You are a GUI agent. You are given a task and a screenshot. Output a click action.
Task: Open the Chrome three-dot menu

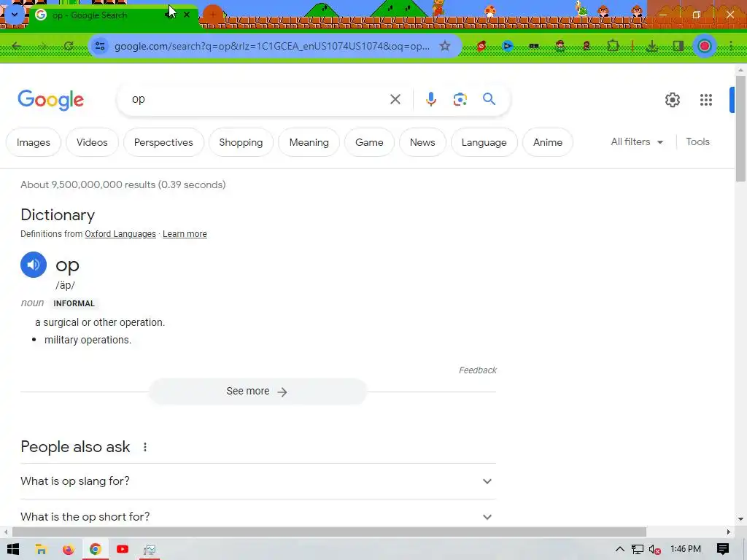(731, 46)
